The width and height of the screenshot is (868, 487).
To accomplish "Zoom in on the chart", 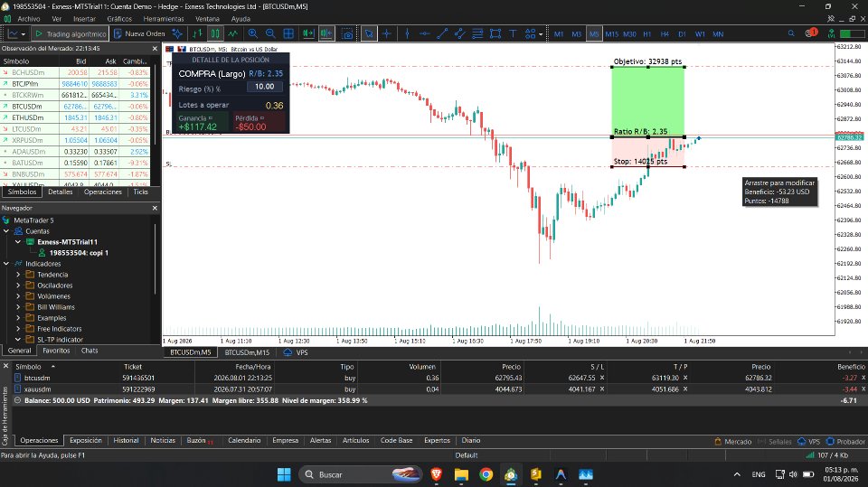I will pos(252,33).
